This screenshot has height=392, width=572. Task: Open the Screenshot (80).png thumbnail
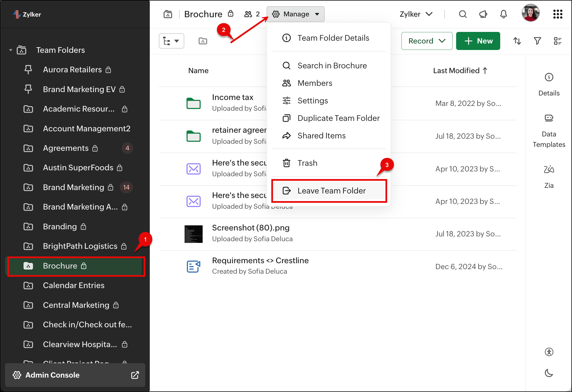tap(194, 234)
